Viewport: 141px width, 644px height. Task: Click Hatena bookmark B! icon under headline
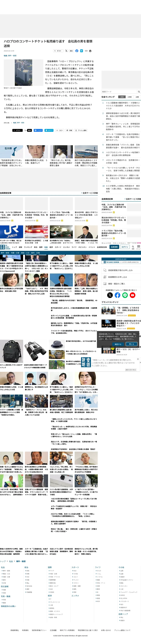[x=81, y=51]
